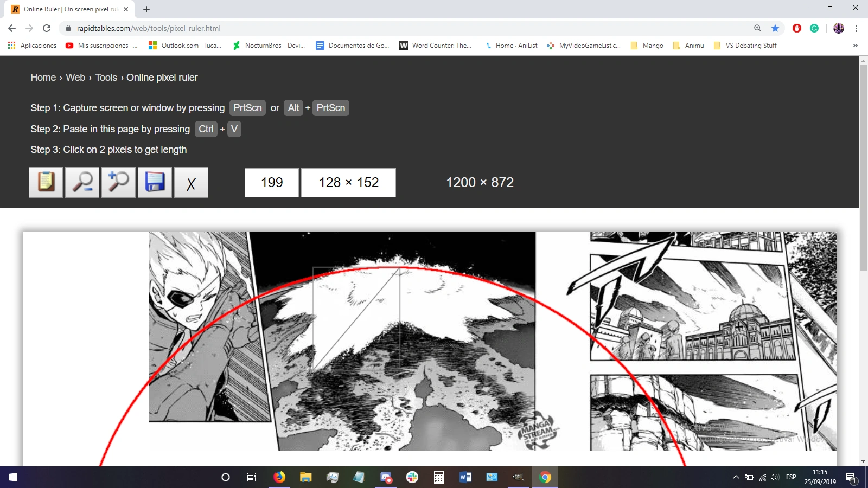Image resolution: width=868 pixels, height=488 pixels.
Task: Open the Documentos de Go... bookmark
Action: (x=353, y=46)
